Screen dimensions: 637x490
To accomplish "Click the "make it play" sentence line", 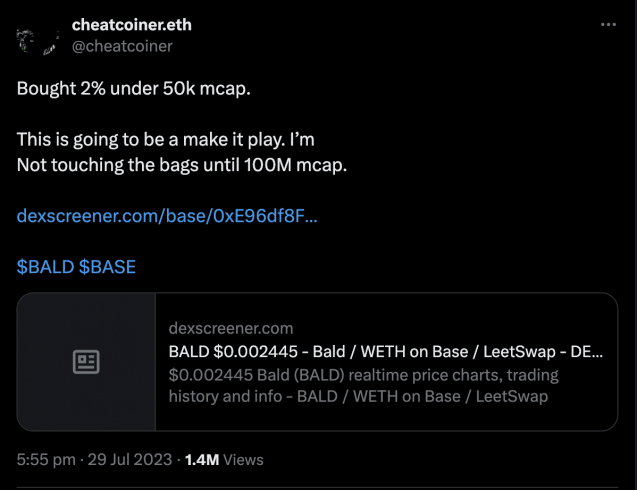I will pos(166,140).
